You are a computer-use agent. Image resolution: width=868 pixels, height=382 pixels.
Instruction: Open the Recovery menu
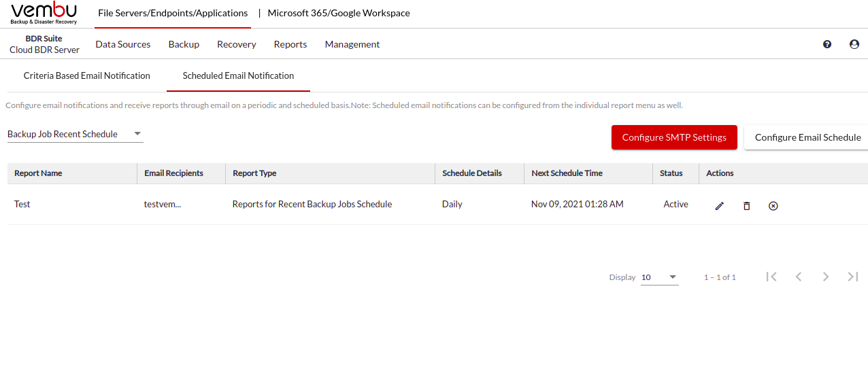237,44
